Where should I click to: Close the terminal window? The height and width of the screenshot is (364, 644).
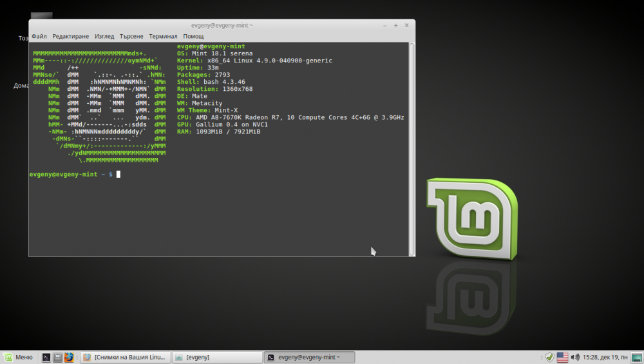click(x=406, y=26)
